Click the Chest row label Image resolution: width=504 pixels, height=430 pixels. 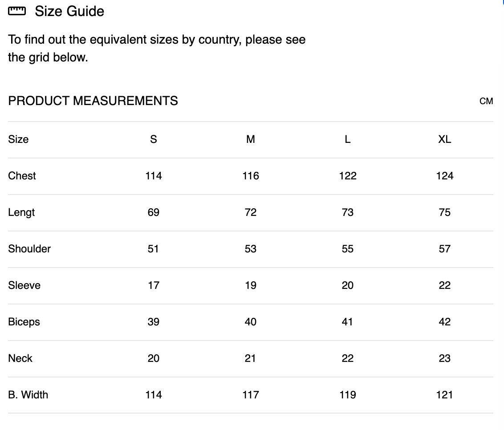click(x=22, y=176)
